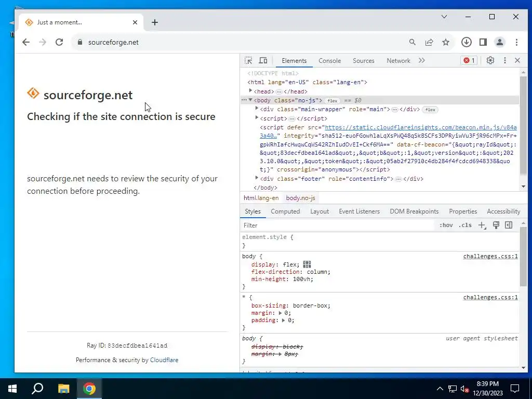Toggle the device toolbar icon
Viewport: 532px width, 399px height.
[x=263, y=60]
